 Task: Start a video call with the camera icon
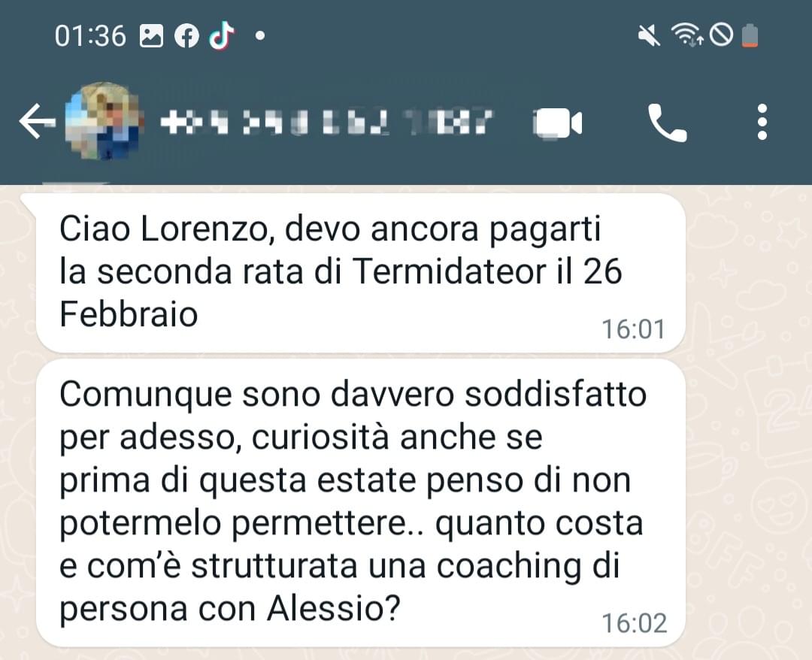tap(558, 123)
